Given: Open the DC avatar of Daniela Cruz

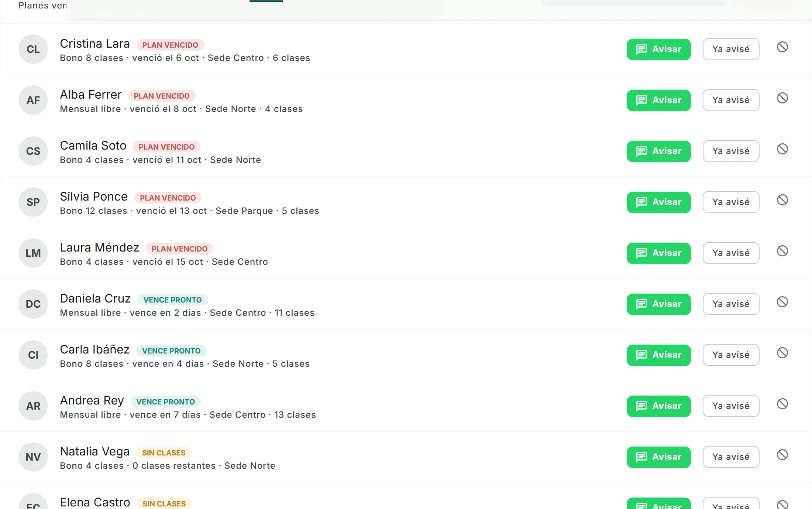Looking at the screenshot, I should [x=33, y=304].
